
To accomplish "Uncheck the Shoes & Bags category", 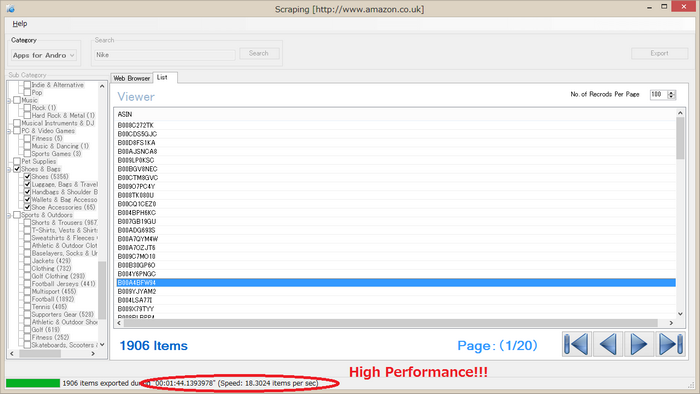I will [x=17, y=169].
